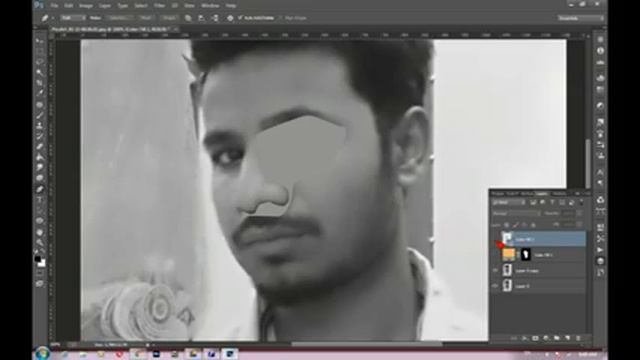Select the Horizontal Type tool
This screenshot has width=640, height=360.
point(40,200)
